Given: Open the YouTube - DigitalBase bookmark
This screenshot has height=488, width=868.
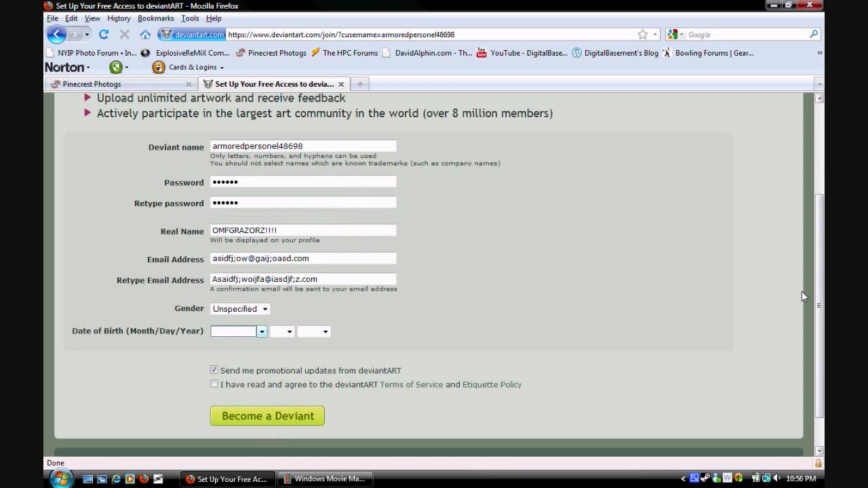Looking at the screenshot, I should pos(522,53).
